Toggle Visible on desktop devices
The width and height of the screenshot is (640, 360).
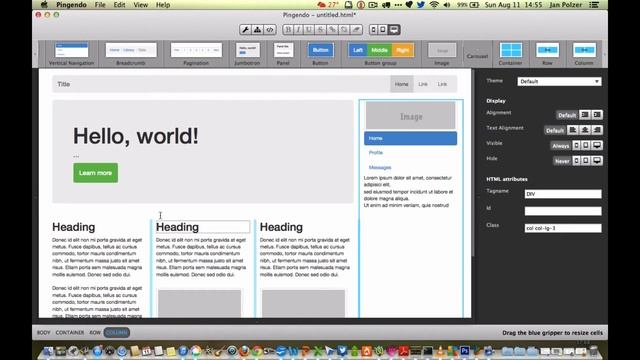(x=597, y=145)
